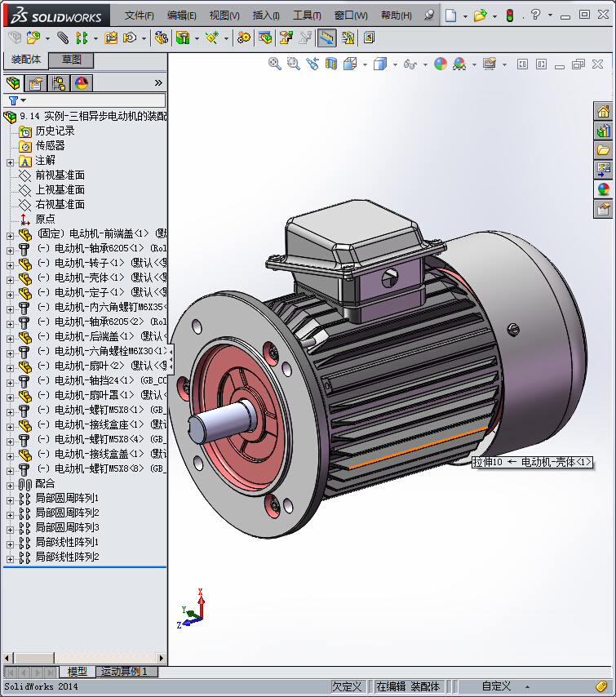Open 编辑(E) menu
The height and width of the screenshot is (697, 616).
tap(182, 16)
